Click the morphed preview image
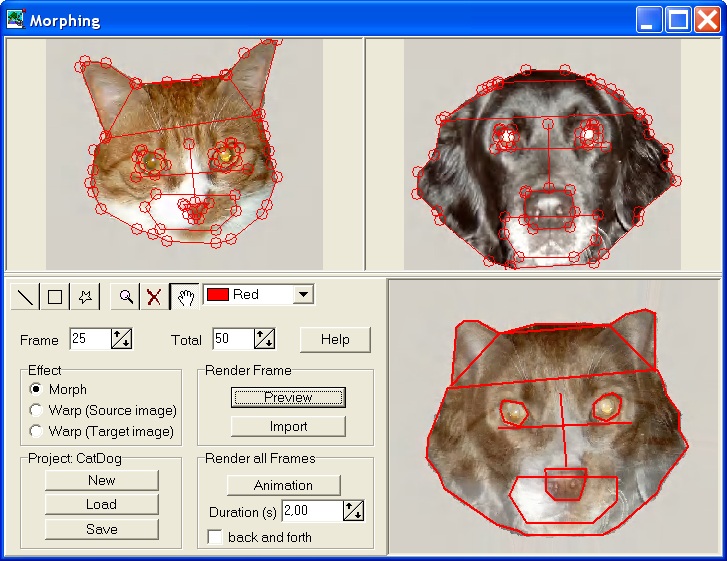 tap(554, 417)
